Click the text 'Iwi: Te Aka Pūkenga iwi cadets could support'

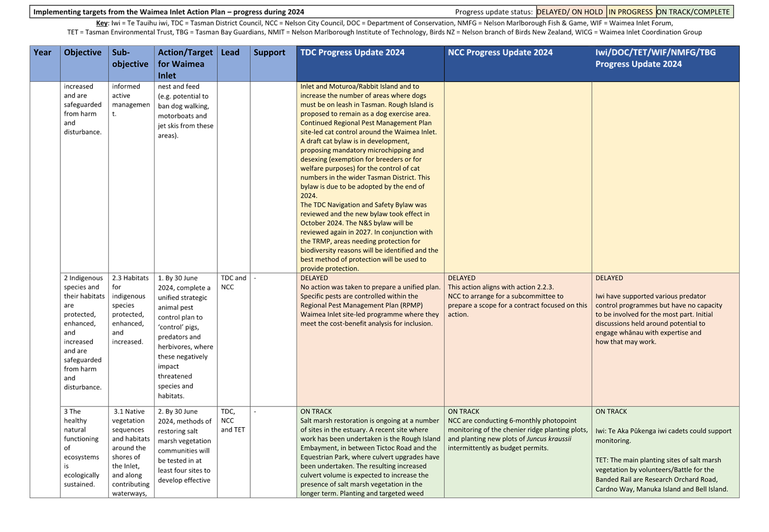664,431
